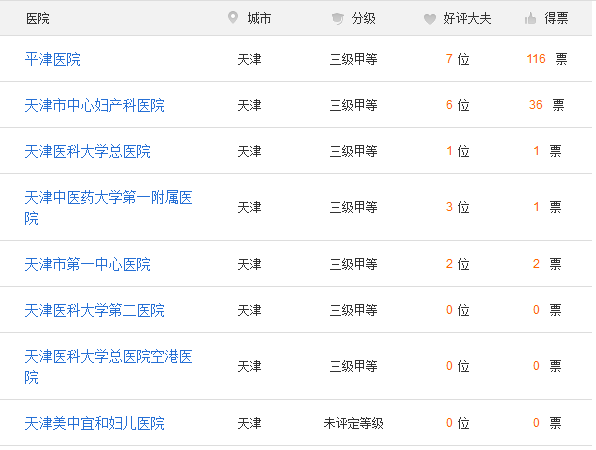The width and height of the screenshot is (596, 450).
Task: Select 未评定等级 grade cell
Action: [353, 423]
